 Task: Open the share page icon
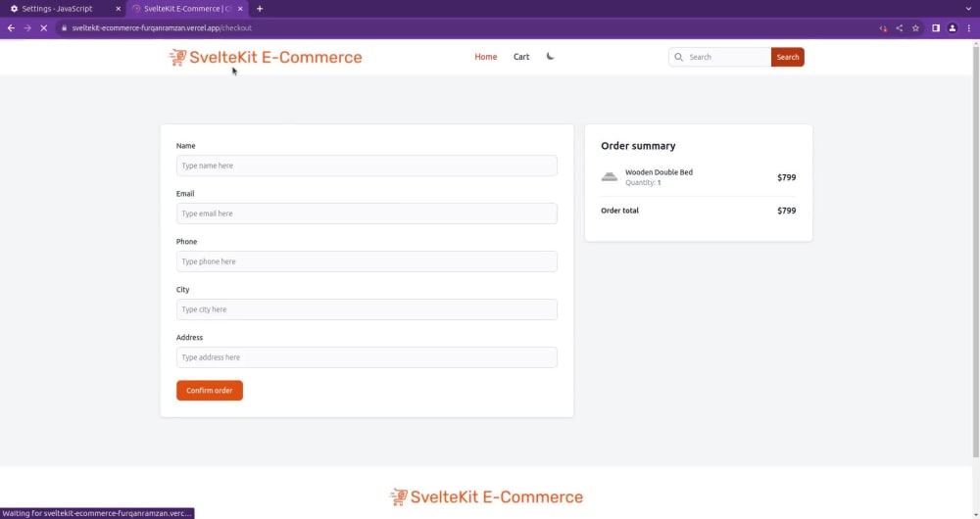(x=900, y=28)
